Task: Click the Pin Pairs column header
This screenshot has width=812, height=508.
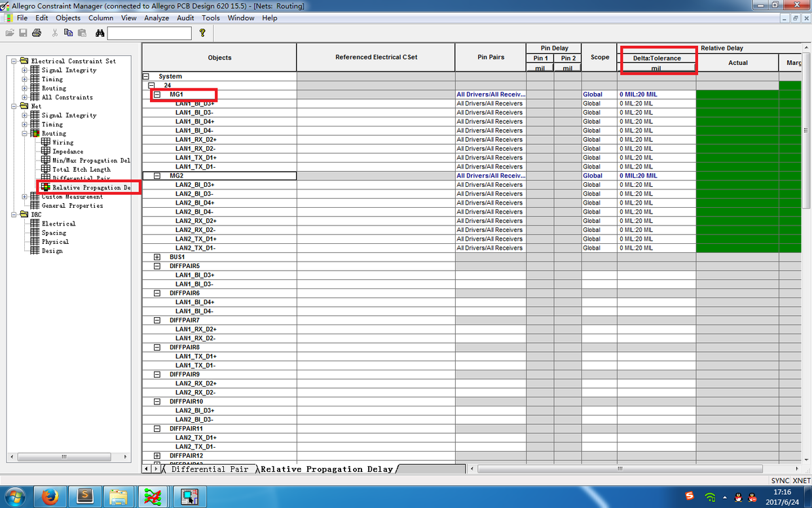Action: point(490,58)
